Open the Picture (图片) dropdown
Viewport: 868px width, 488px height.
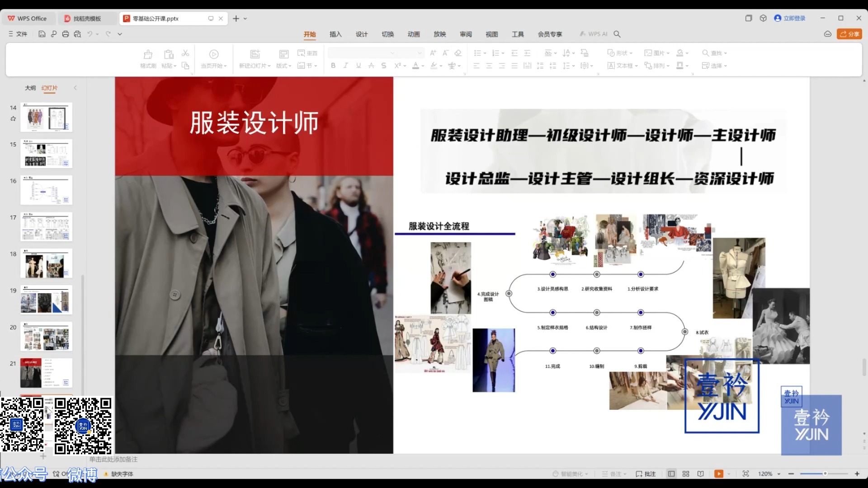tap(657, 53)
